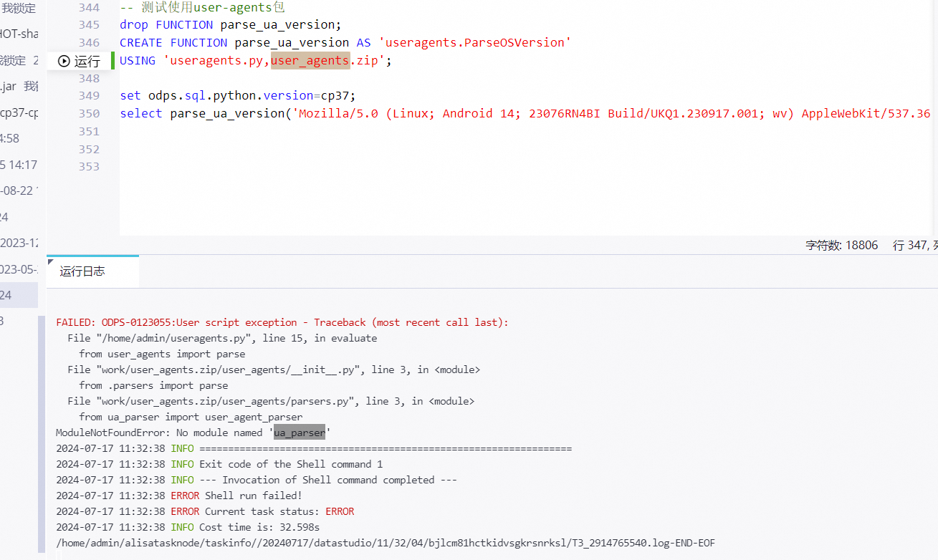Viewport: 938px width, 560px height.
Task: Click the 运行 run button beside line 347
Action: (x=79, y=61)
